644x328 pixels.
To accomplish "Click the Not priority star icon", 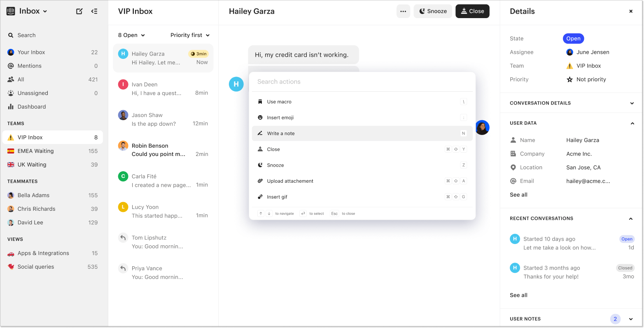I will click(570, 79).
